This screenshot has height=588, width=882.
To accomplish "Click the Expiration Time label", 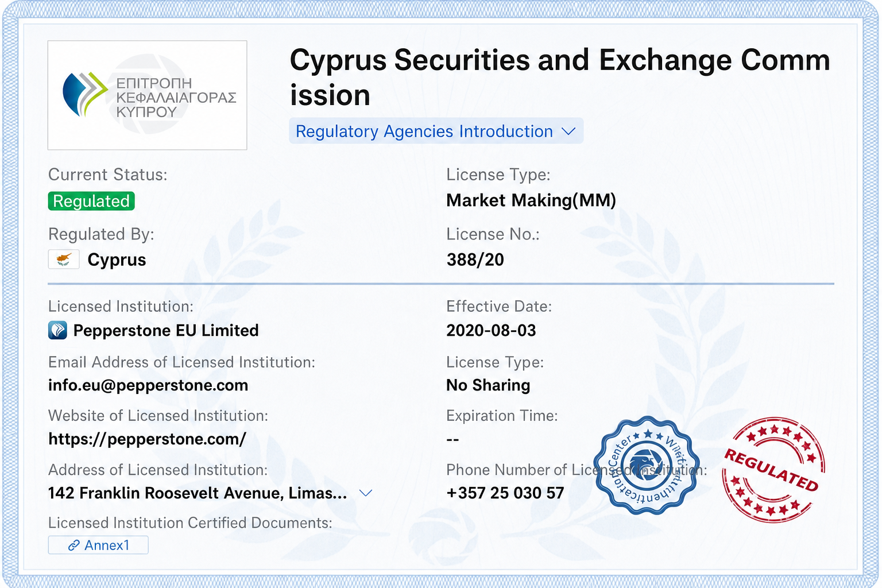I will (502, 416).
